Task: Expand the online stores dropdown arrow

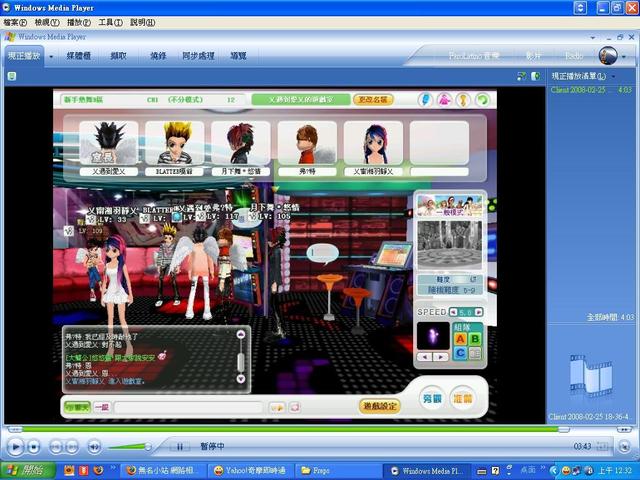Action: 624,57
